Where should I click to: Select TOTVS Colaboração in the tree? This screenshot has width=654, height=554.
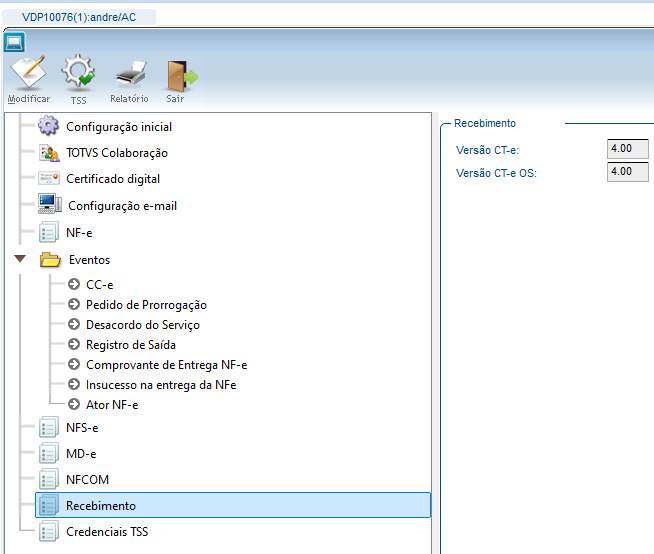coord(117,153)
